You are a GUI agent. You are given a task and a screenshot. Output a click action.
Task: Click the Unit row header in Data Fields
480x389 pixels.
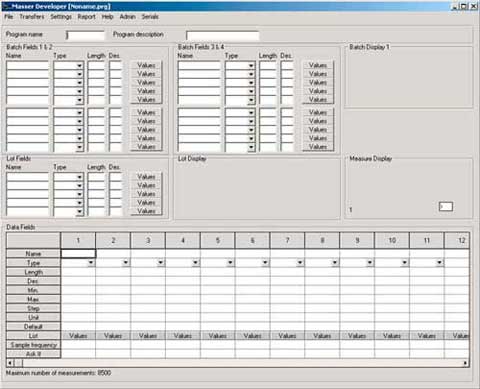(x=33, y=318)
